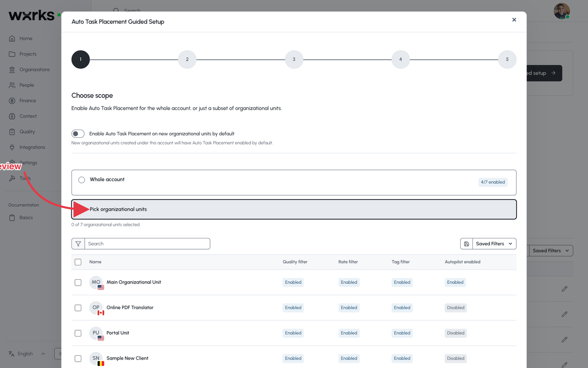Open the People section in sidebar
588x368 pixels.
click(x=22, y=85)
